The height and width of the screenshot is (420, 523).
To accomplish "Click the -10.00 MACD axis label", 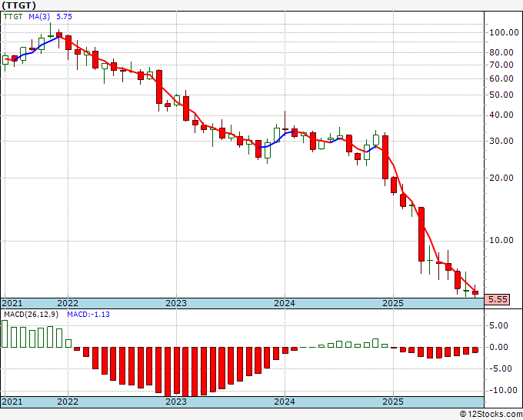I will (504, 390).
